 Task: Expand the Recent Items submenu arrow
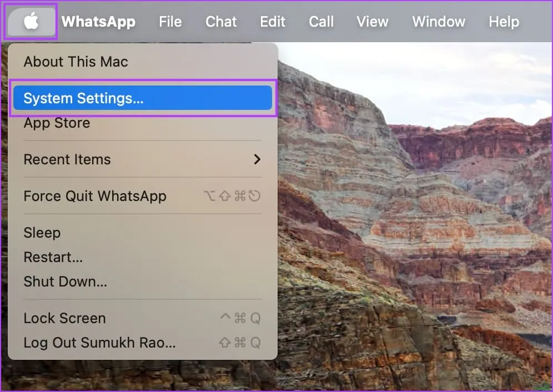pyautogui.click(x=257, y=159)
